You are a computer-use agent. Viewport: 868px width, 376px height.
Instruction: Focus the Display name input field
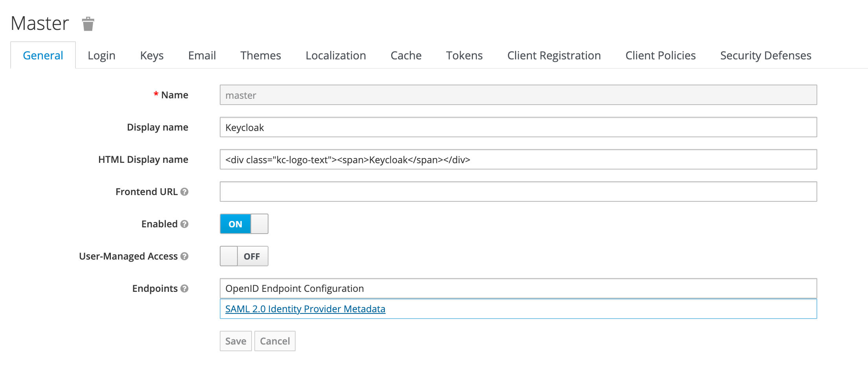pos(518,127)
